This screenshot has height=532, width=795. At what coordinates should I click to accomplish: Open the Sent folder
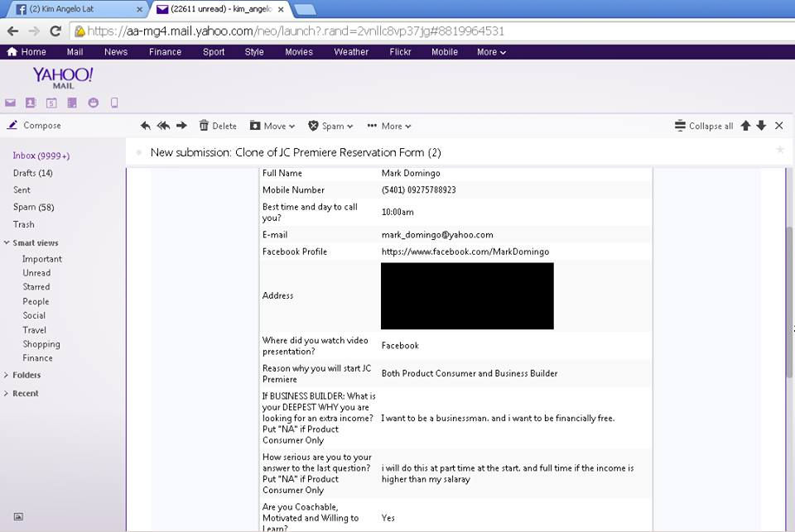22,190
